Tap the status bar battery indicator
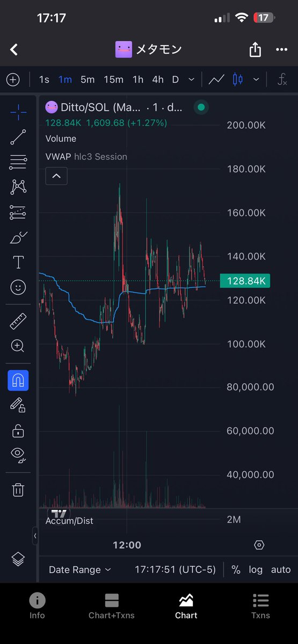This screenshot has height=644, width=298. (x=263, y=18)
